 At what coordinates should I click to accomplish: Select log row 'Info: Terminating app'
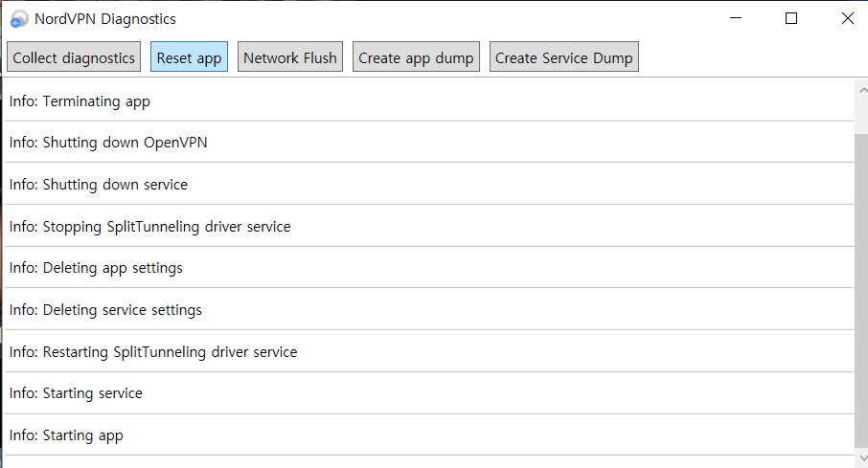(429, 100)
